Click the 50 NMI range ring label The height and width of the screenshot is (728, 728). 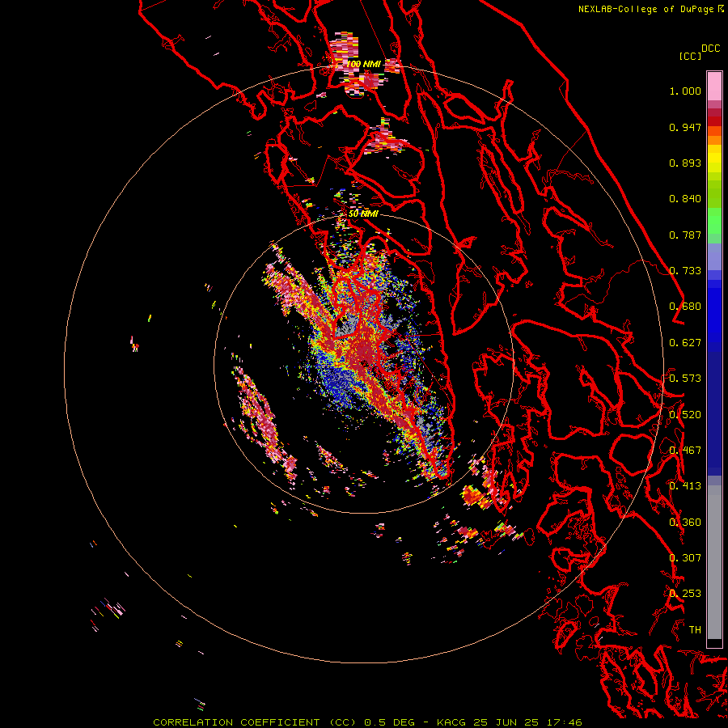[363, 214]
